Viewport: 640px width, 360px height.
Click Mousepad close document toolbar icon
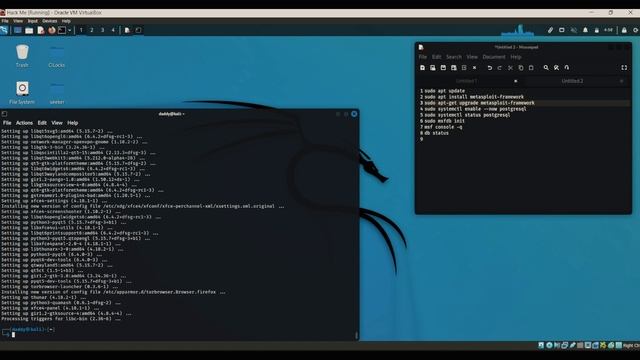(x=474, y=68)
